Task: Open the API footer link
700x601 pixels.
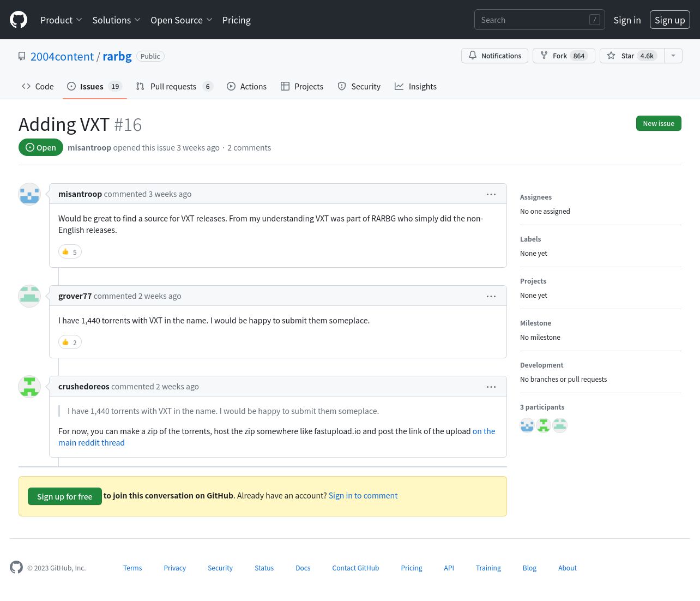Action: click(449, 568)
